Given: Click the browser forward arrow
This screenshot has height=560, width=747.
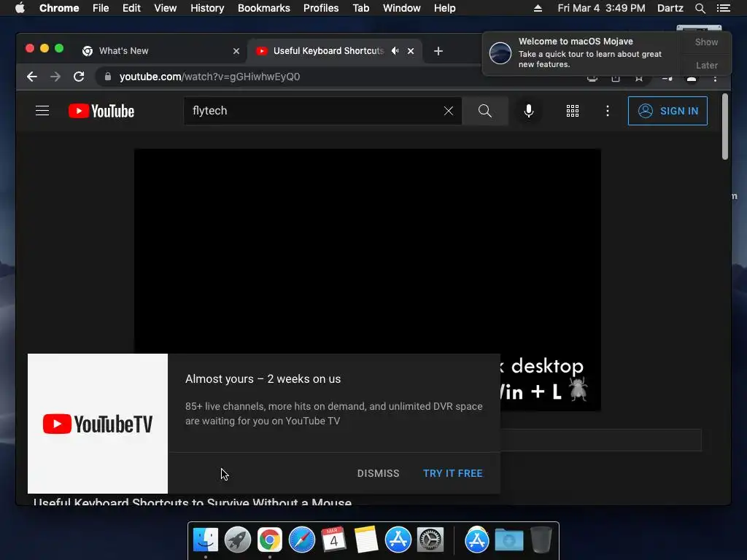Looking at the screenshot, I should pos(55,77).
